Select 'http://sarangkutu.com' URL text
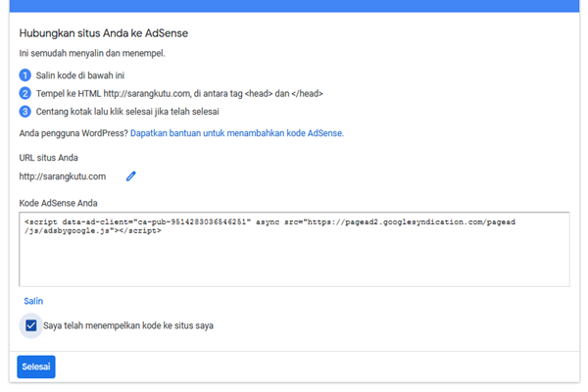 coord(63,176)
